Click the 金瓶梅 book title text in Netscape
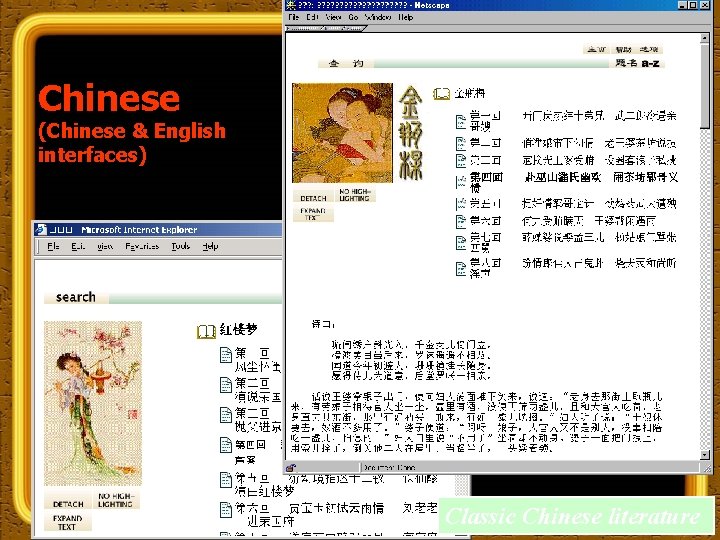The width and height of the screenshot is (720, 540). [469, 94]
